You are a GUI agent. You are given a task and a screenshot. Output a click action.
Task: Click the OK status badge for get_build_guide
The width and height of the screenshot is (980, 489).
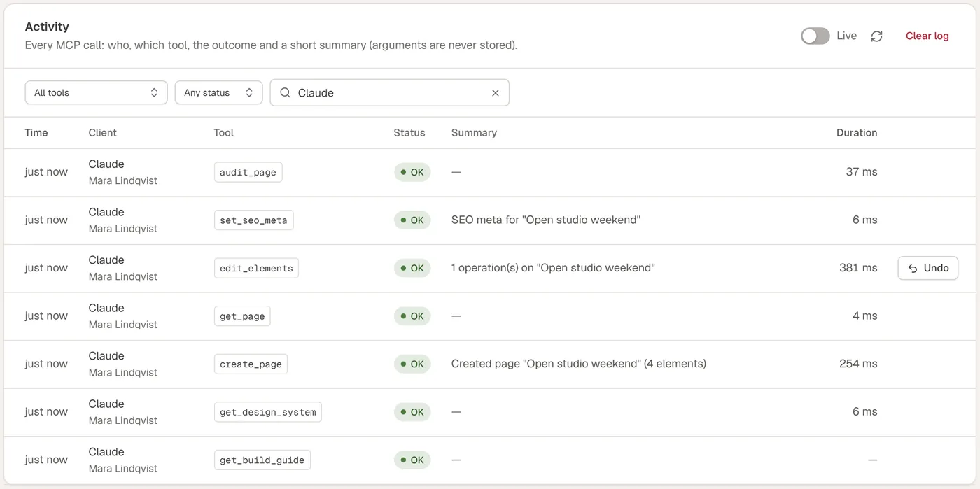tap(412, 460)
